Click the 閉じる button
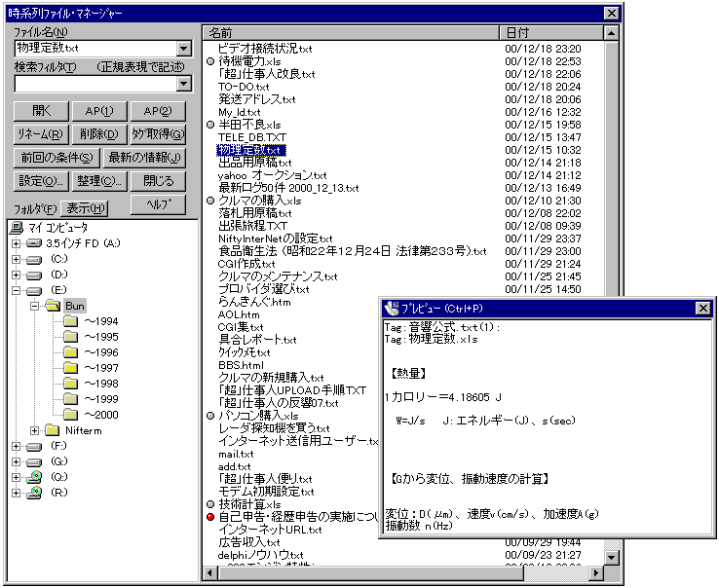This screenshot has height=588, width=719. (x=158, y=181)
